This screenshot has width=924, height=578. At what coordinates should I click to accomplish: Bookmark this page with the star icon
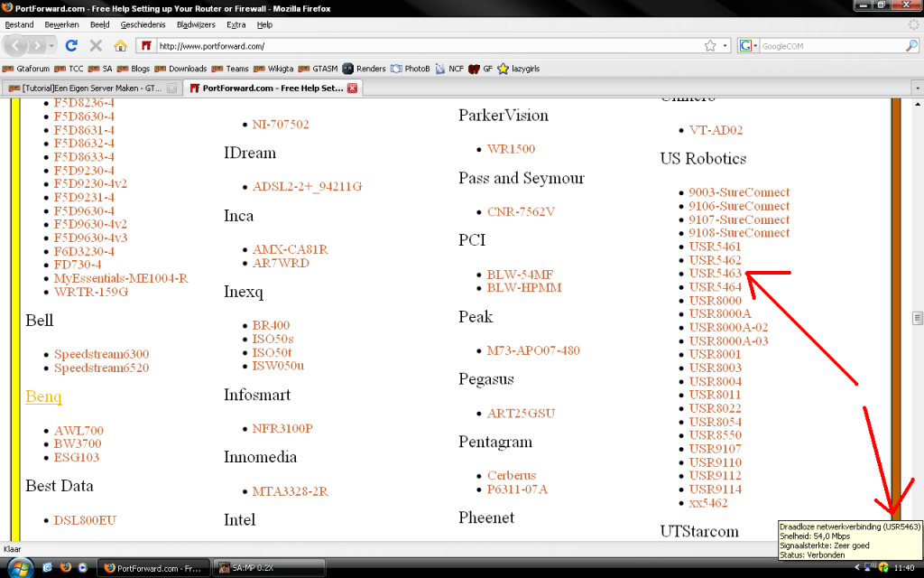pos(710,45)
